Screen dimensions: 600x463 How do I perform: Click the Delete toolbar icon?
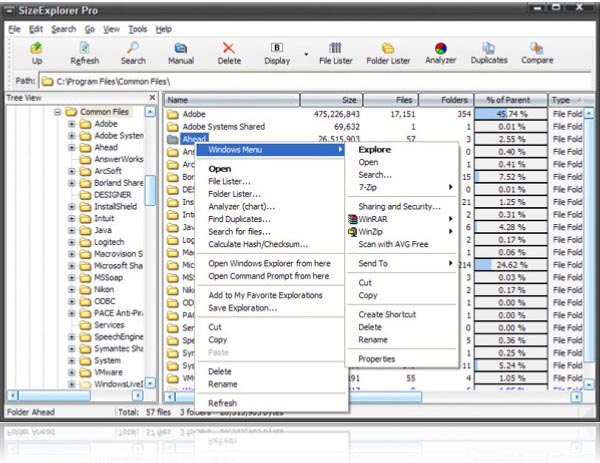click(229, 52)
